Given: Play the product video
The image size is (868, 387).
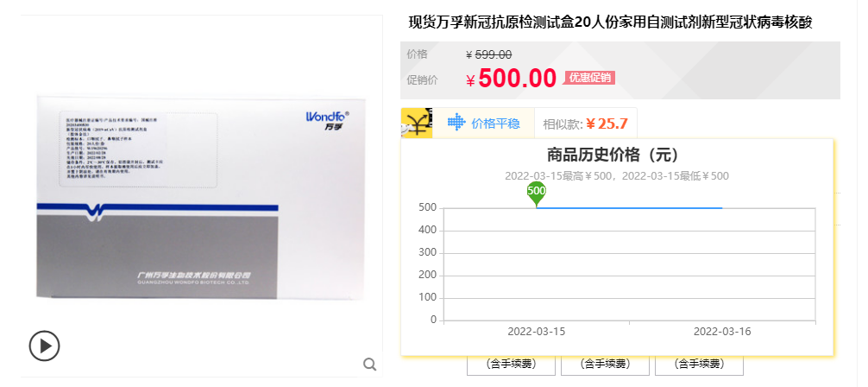Looking at the screenshot, I should (44, 346).
